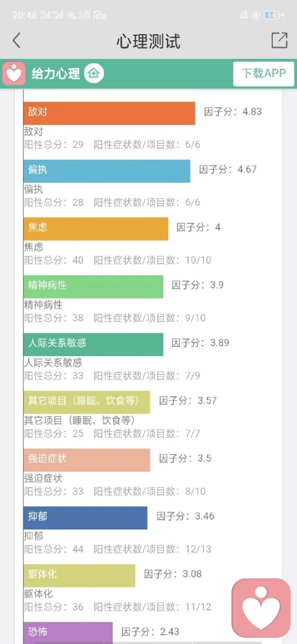297x644 pixels.
Task: Select the 其它项目（睡眠、饮食等） bar
Action: (87, 402)
